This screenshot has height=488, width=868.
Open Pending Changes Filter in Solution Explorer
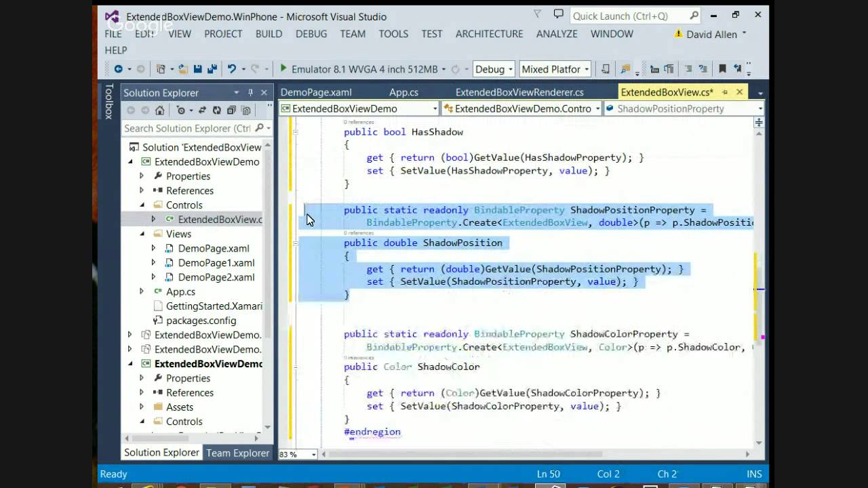click(180, 110)
